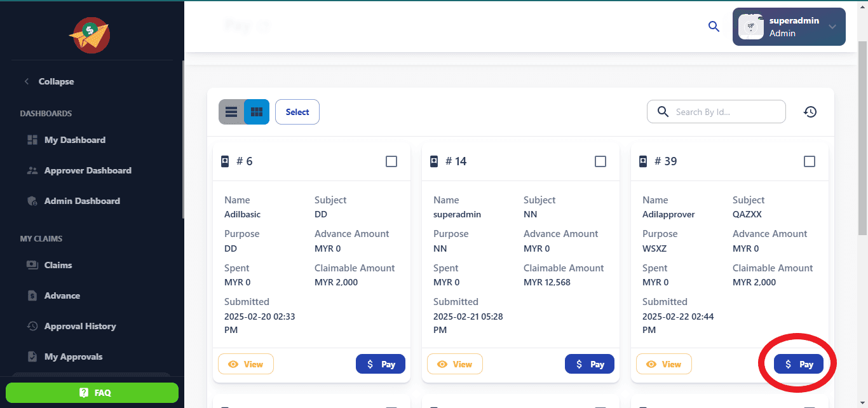Check the box for claim # 39
This screenshot has height=408, width=868.
click(x=810, y=161)
